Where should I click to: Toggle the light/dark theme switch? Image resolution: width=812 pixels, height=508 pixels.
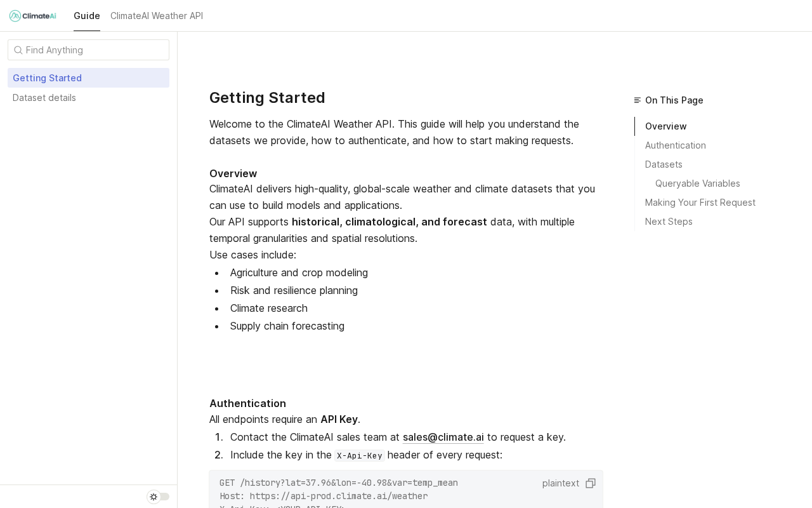(x=158, y=497)
